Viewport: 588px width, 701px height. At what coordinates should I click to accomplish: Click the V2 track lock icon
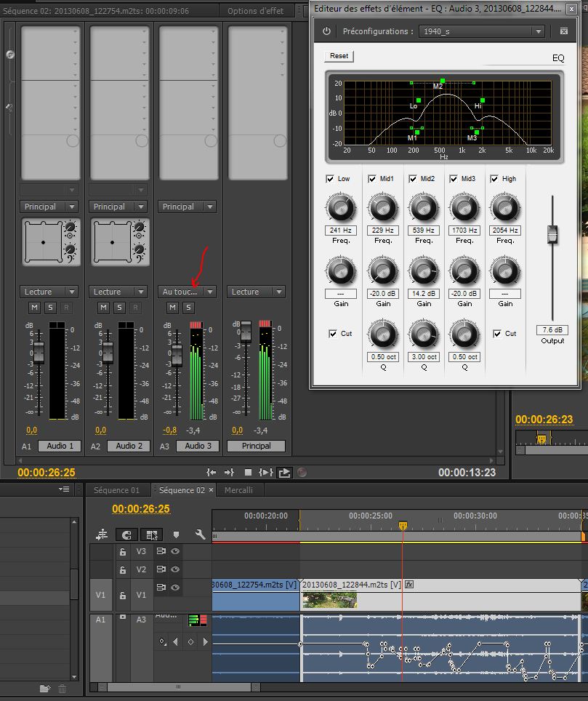(x=124, y=569)
